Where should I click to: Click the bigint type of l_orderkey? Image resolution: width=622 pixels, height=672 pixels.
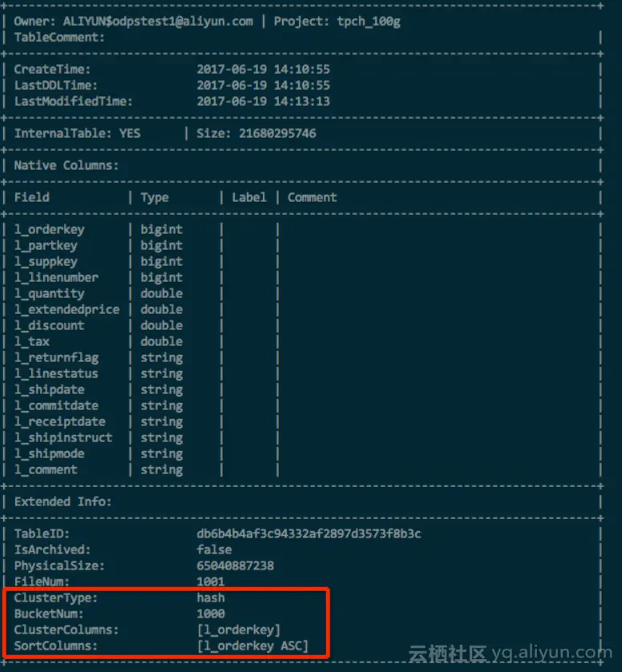tap(162, 229)
